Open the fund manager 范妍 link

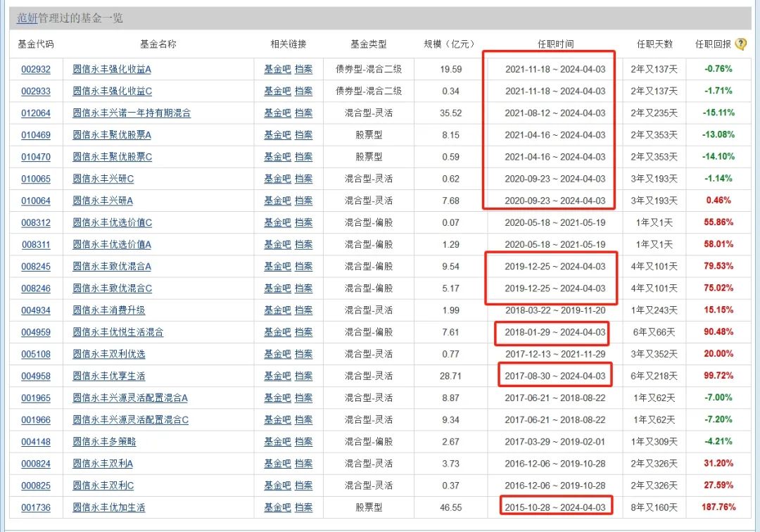coord(27,18)
